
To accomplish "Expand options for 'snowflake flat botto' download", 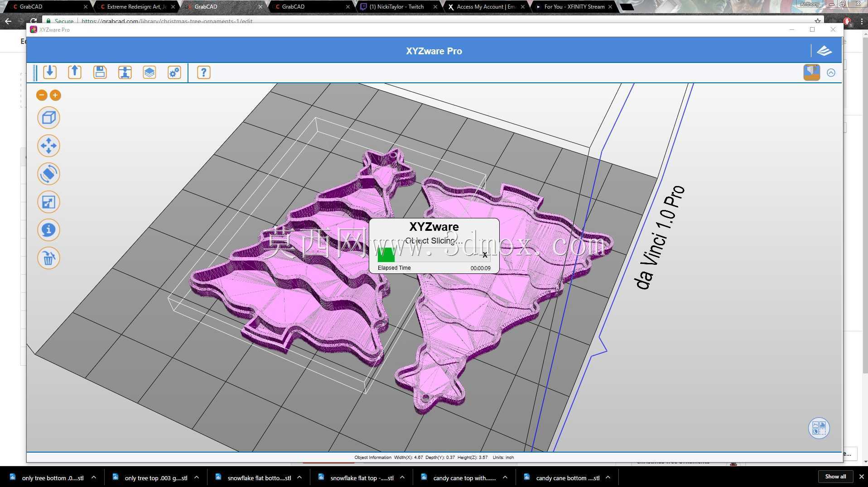I will coord(299,477).
